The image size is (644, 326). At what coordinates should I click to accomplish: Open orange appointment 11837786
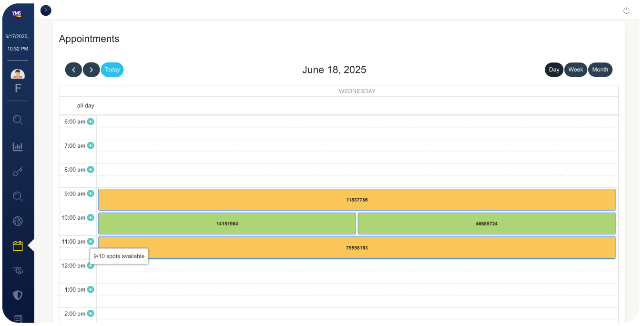pyautogui.click(x=357, y=200)
